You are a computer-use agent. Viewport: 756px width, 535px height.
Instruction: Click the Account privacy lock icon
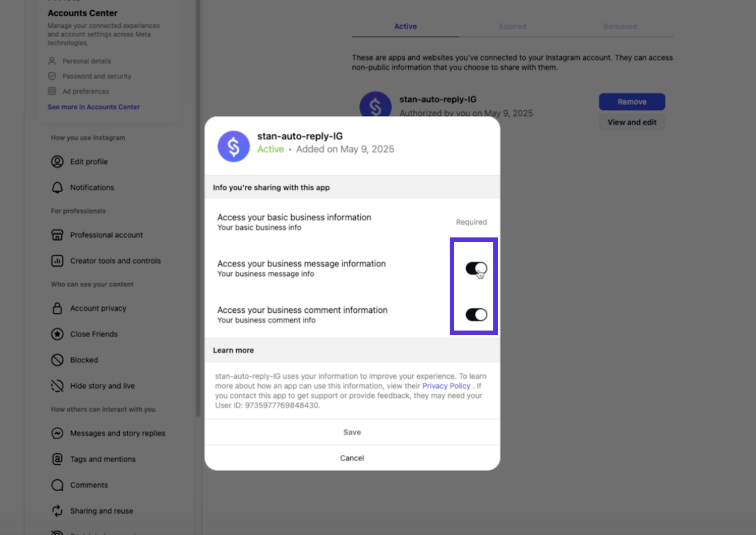click(57, 308)
